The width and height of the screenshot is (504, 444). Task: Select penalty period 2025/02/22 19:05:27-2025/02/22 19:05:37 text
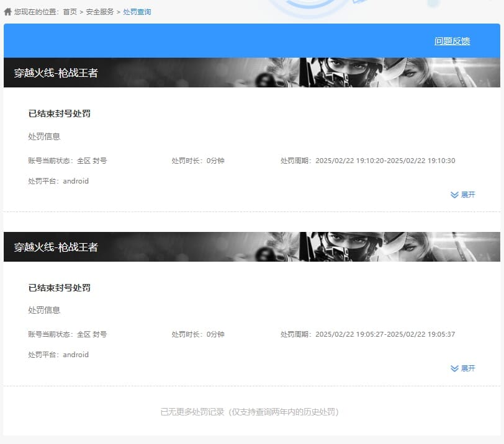[385, 334]
